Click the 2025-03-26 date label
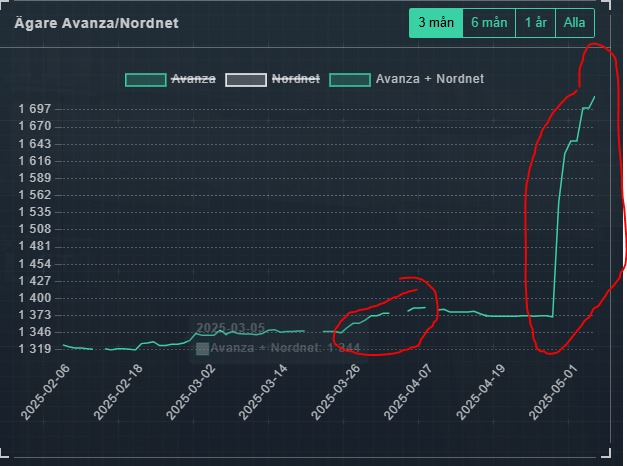This screenshot has height=466, width=627. 336,392
